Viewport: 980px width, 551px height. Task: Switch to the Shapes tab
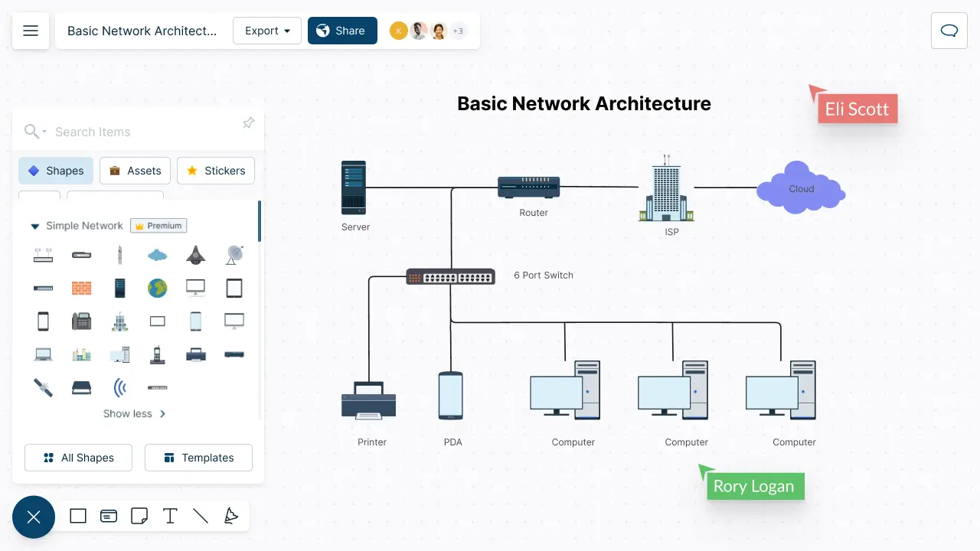pyautogui.click(x=56, y=171)
